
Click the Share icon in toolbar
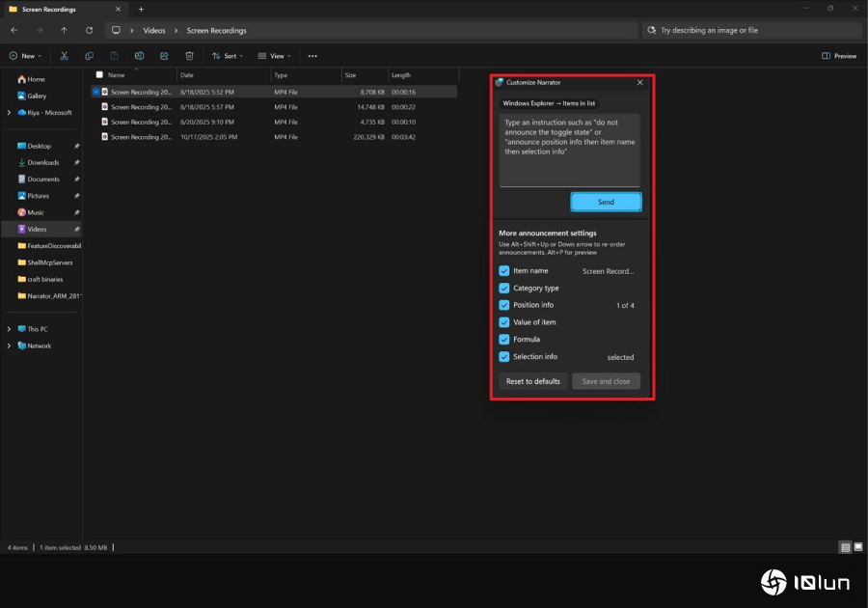[165, 56]
